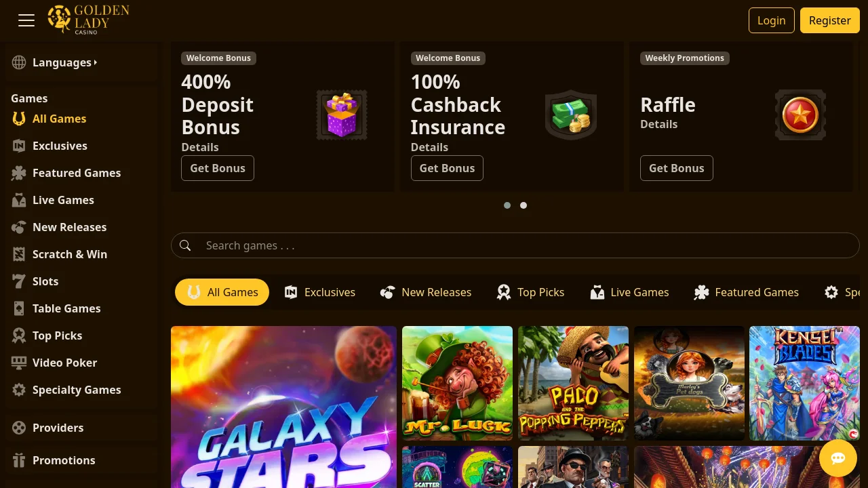
Task: Get the 400% Deposit Bonus
Action: [218, 168]
